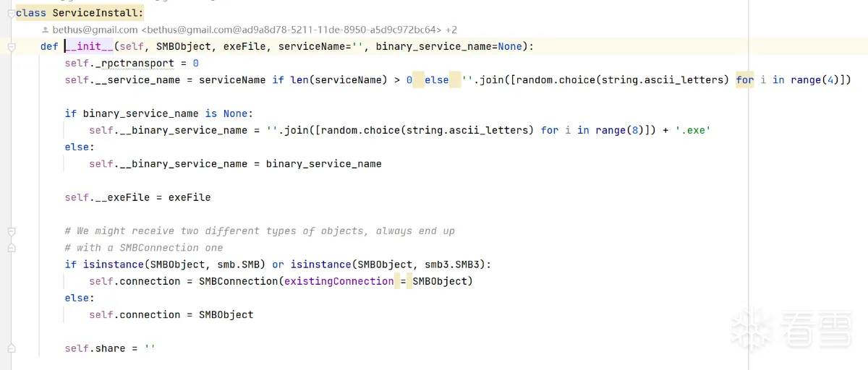The height and width of the screenshot is (370, 868).
Task: Click the 'class' keyword
Action: pos(31,13)
